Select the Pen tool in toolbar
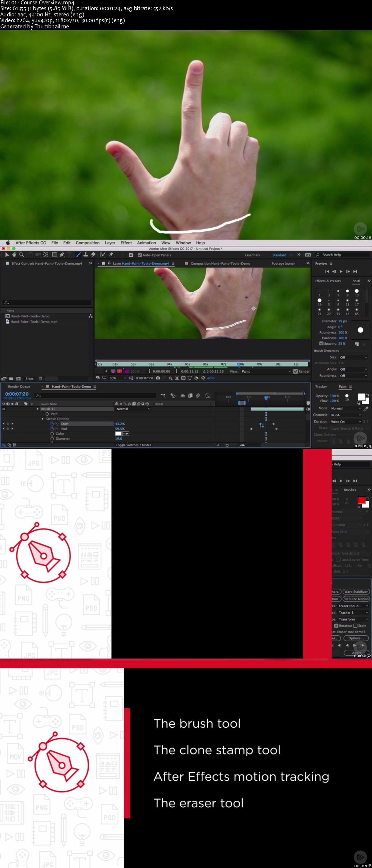372x868 pixels. (62, 255)
